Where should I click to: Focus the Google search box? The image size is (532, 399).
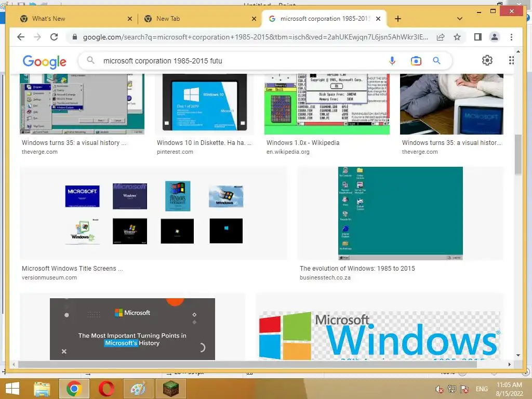click(237, 61)
